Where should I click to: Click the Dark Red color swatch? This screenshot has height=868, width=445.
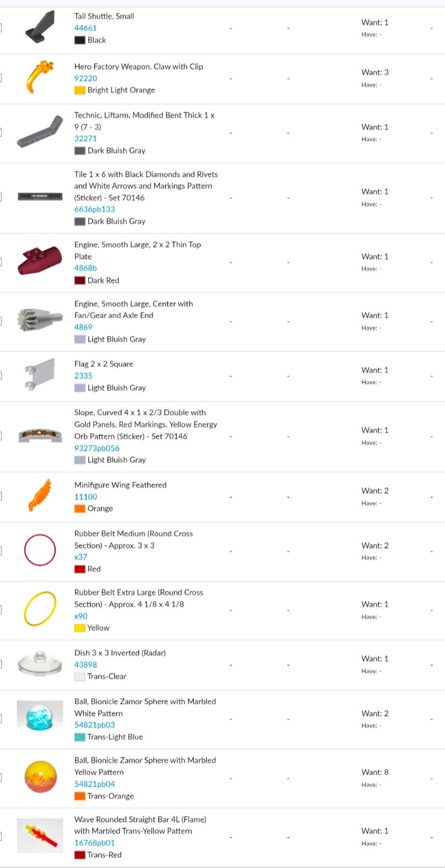pyautogui.click(x=80, y=281)
